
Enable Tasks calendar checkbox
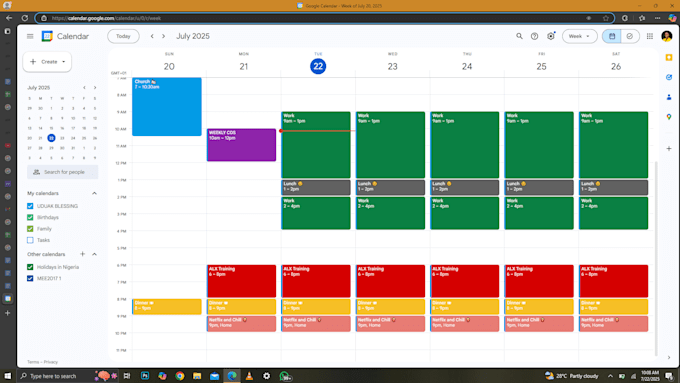coord(30,240)
